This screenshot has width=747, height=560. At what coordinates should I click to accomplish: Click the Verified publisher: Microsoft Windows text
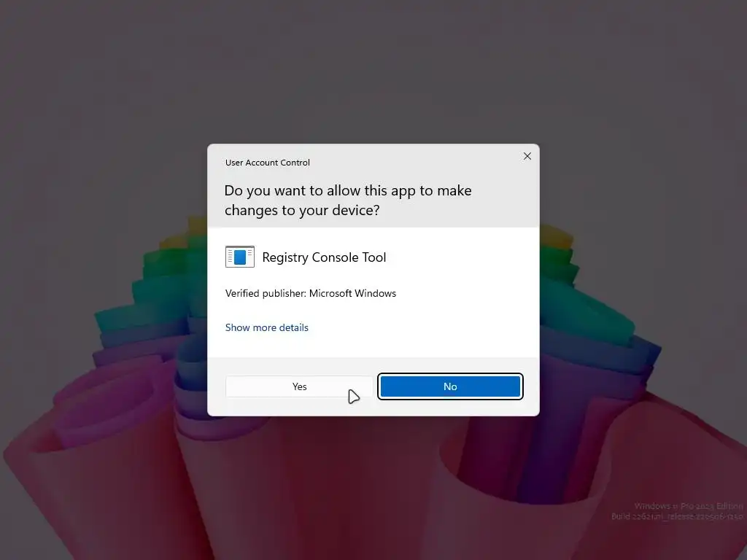coord(311,293)
